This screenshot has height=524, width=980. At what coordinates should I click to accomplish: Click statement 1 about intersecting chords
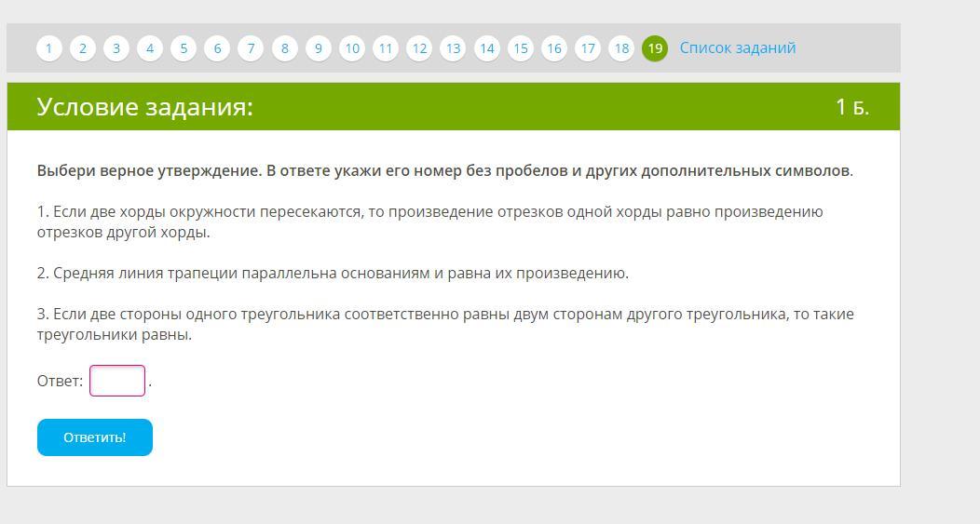coord(430,222)
